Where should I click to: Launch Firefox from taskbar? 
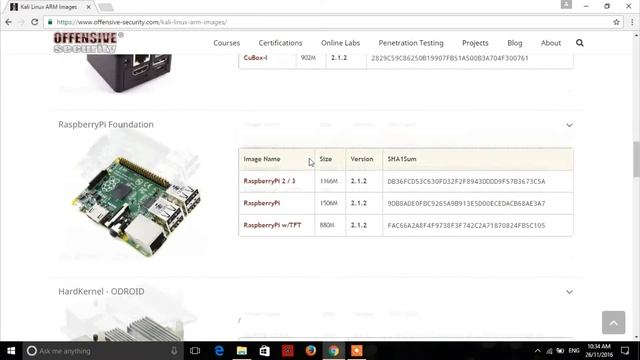[311, 351]
